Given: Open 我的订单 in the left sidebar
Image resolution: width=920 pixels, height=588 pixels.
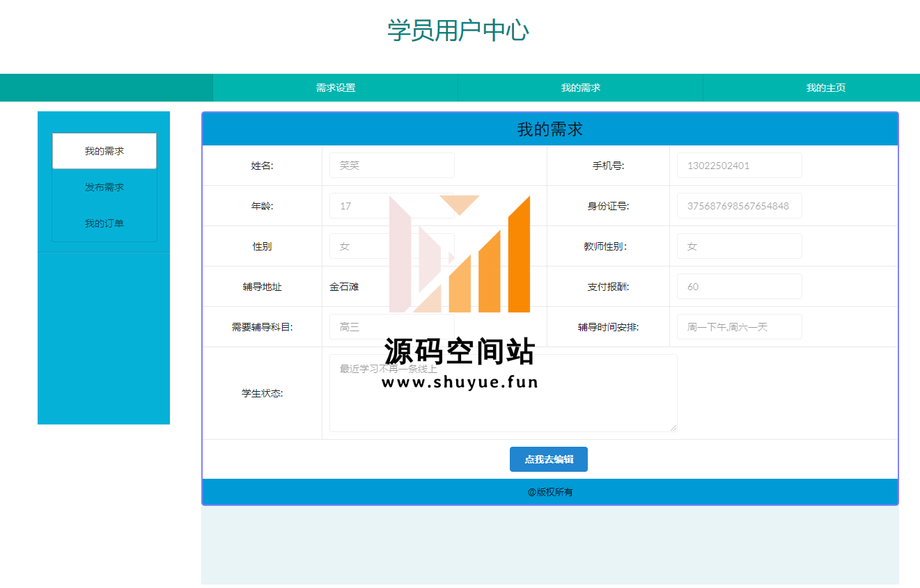Looking at the screenshot, I should (104, 223).
